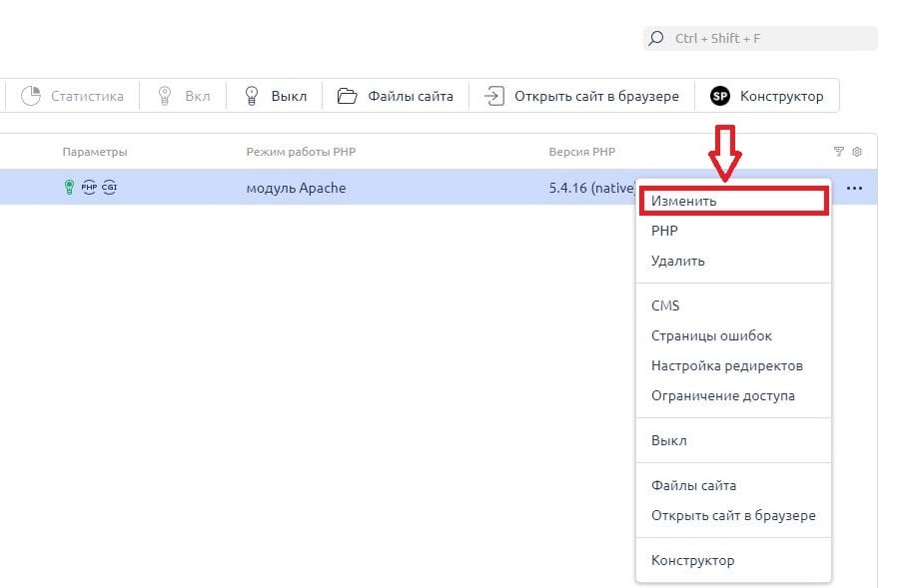Click the модуль Apache cell
This screenshot has height=588, width=904.
(x=296, y=188)
